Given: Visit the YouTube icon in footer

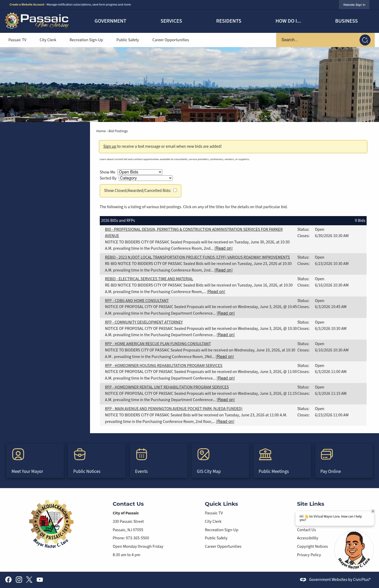Looking at the screenshot, I should (40, 580).
